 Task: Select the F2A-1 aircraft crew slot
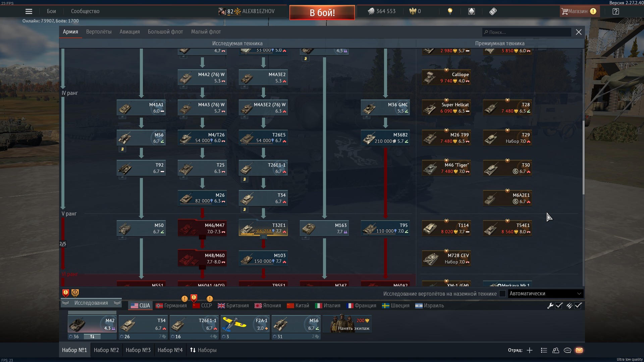pos(245,324)
